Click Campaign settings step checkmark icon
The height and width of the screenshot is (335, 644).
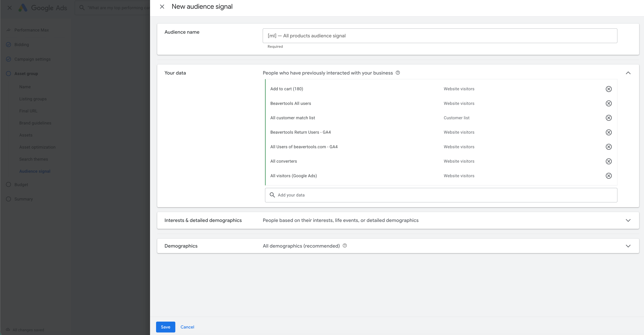(9, 59)
